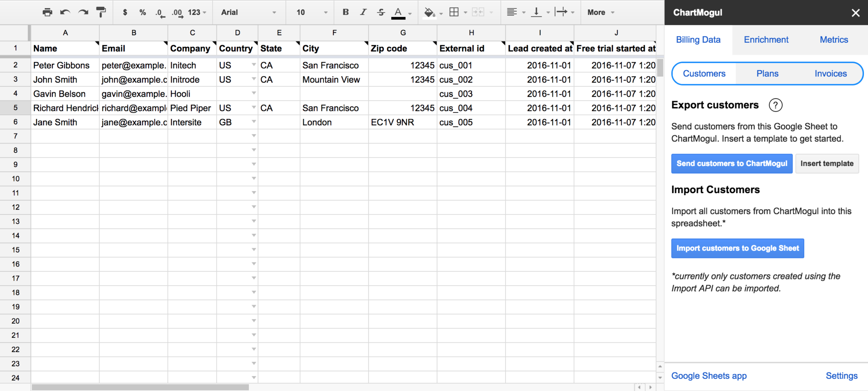Open the Country dropdown in row 2
Image resolution: width=868 pixels, height=391 pixels.
click(253, 65)
